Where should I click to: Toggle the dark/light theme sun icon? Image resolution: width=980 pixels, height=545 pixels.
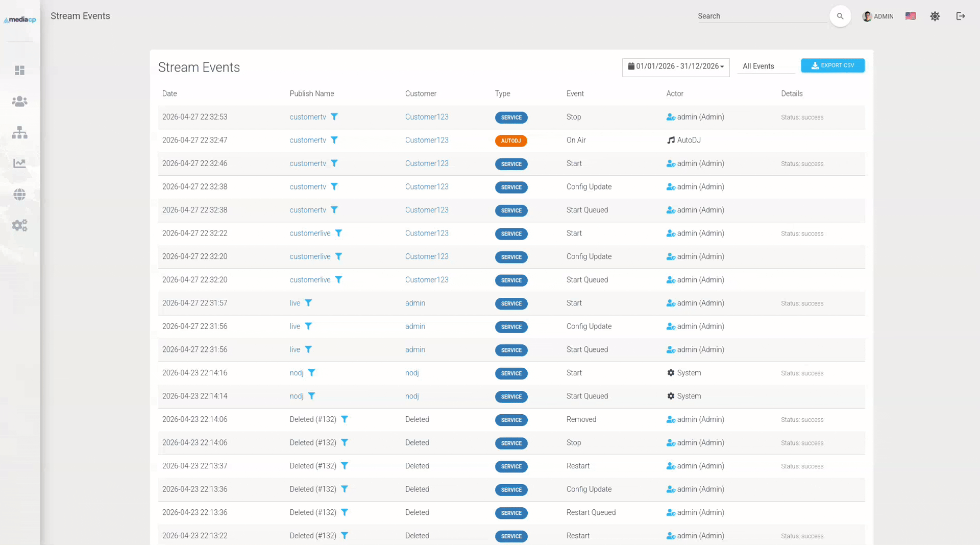pos(935,16)
